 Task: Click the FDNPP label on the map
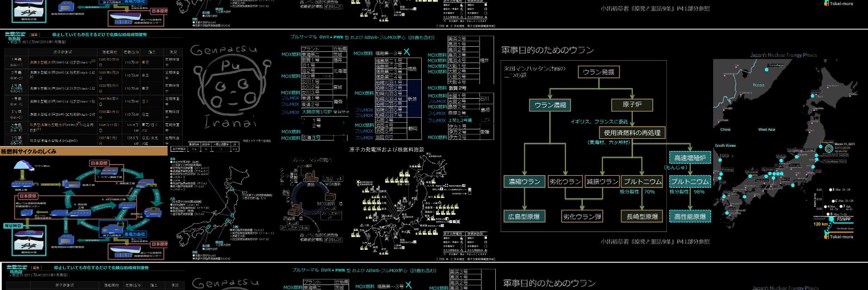843,219
